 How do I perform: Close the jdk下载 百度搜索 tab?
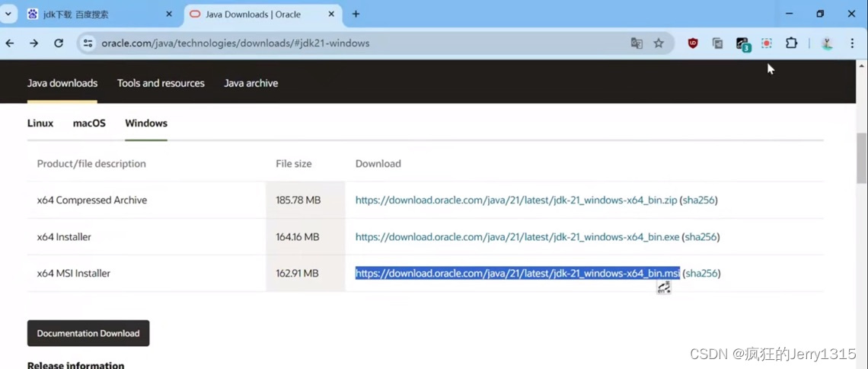(169, 14)
